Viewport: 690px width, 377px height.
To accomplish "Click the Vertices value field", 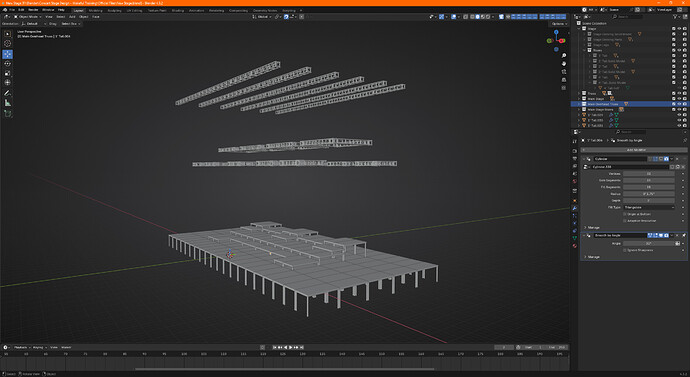I will click(x=649, y=174).
